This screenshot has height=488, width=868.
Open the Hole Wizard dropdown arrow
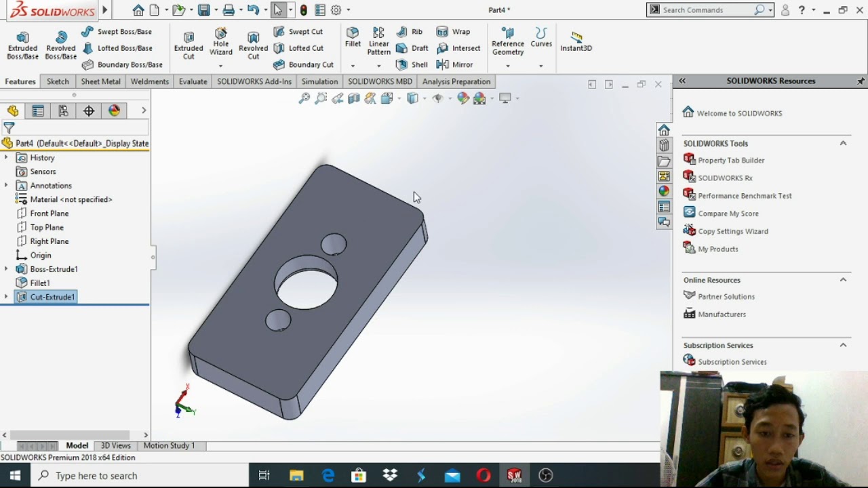coord(220,66)
